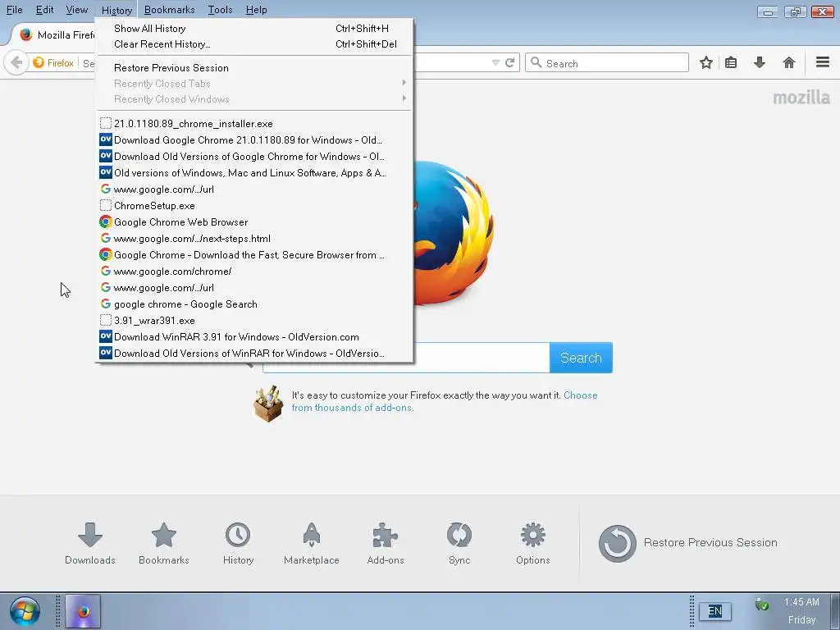The image size is (840, 630).
Task: Open the hamburger menu icon
Action: [823, 62]
